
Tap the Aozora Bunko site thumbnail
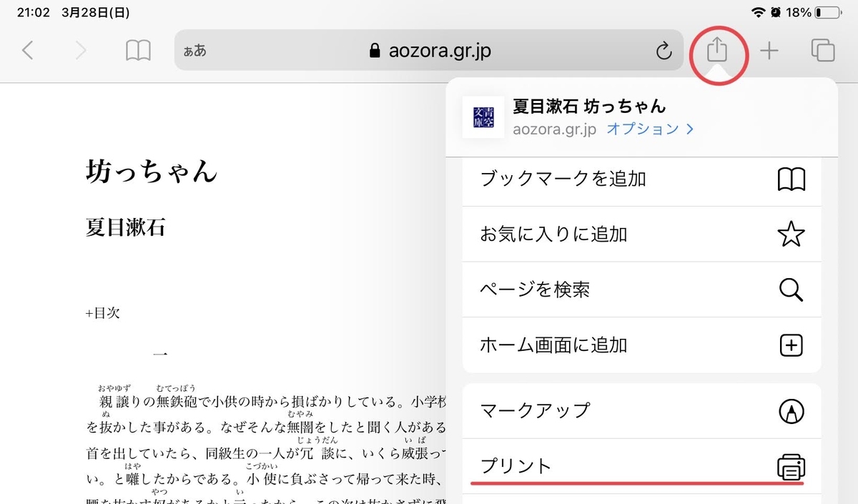pyautogui.click(x=483, y=117)
